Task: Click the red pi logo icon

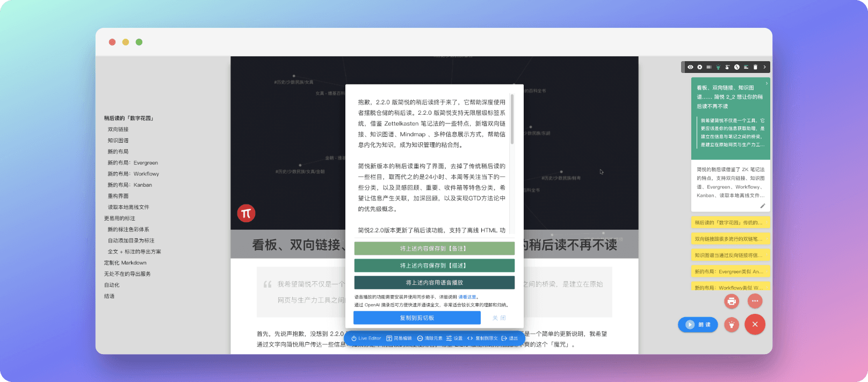Action: (x=246, y=214)
